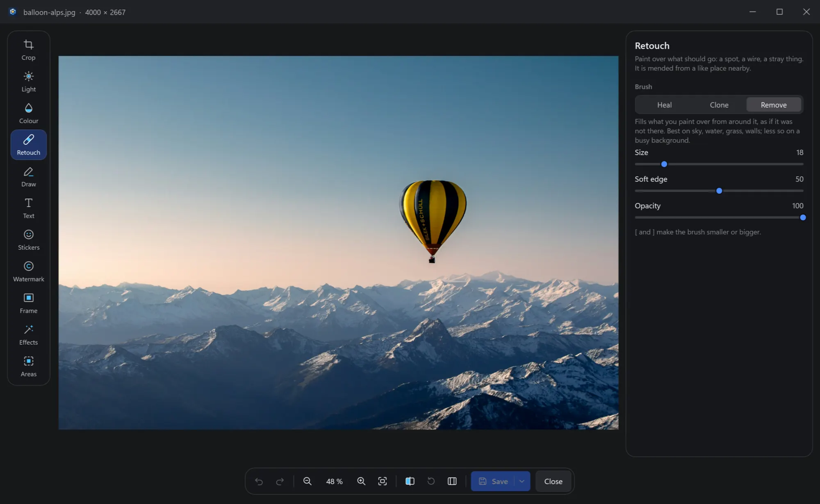
Task: Redo the last undone edit
Action: pyautogui.click(x=280, y=481)
